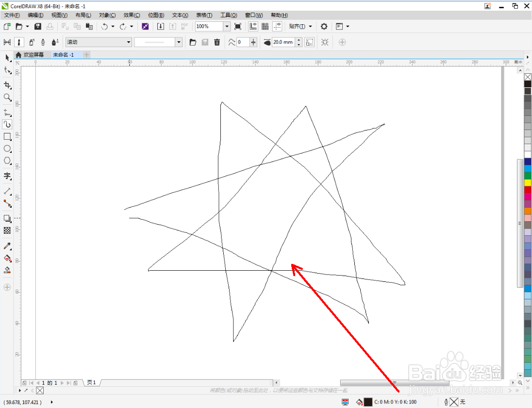Enable the Calligraphic artistic media mode
This screenshot has height=408, width=532.
[43, 42]
